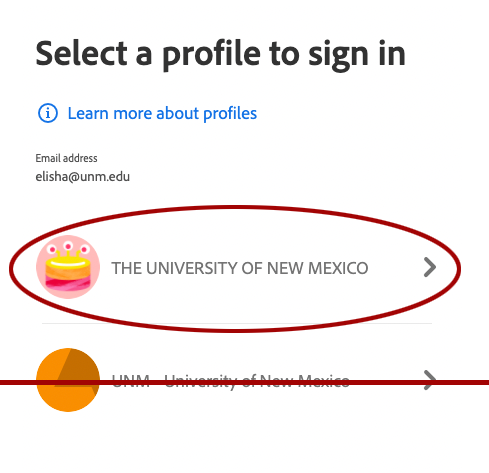Screen dimensions: 489x473
Task: Click the word profiles in the blue link
Action: coord(230,114)
